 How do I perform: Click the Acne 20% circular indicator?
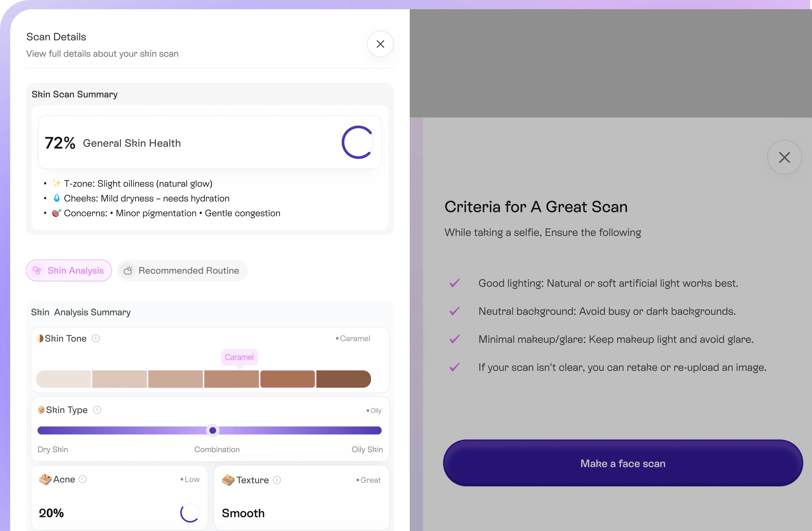coord(190,513)
